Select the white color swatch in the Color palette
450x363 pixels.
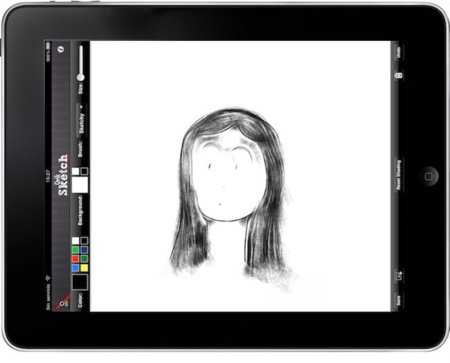(76, 241)
